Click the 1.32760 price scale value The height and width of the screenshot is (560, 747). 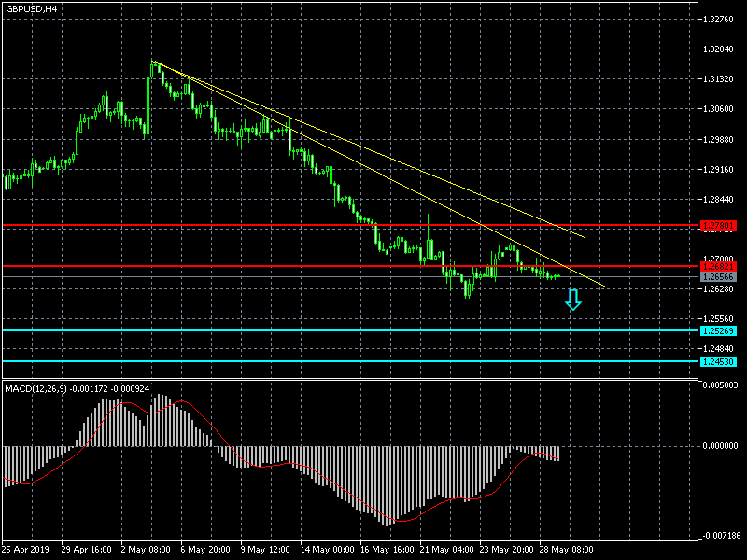pos(721,19)
